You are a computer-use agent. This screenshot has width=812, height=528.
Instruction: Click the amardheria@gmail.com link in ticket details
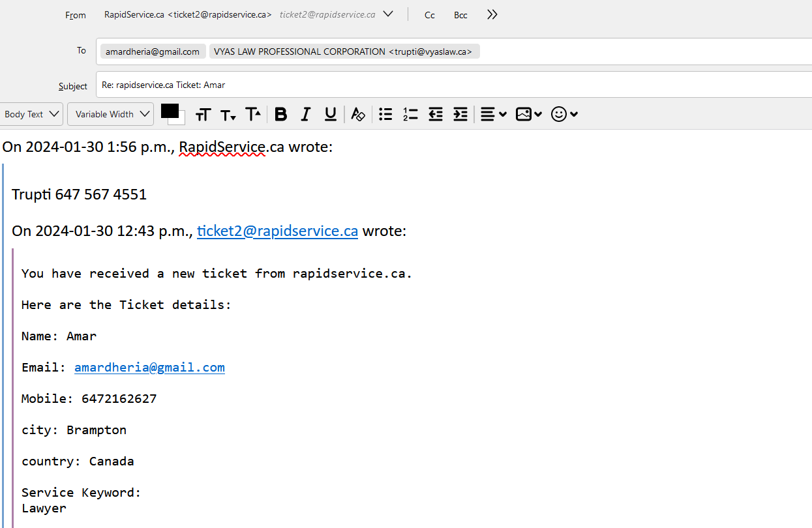pyautogui.click(x=149, y=368)
